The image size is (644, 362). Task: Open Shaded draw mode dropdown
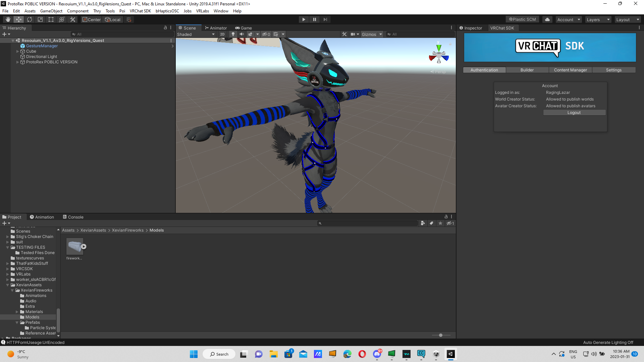[x=196, y=34]
